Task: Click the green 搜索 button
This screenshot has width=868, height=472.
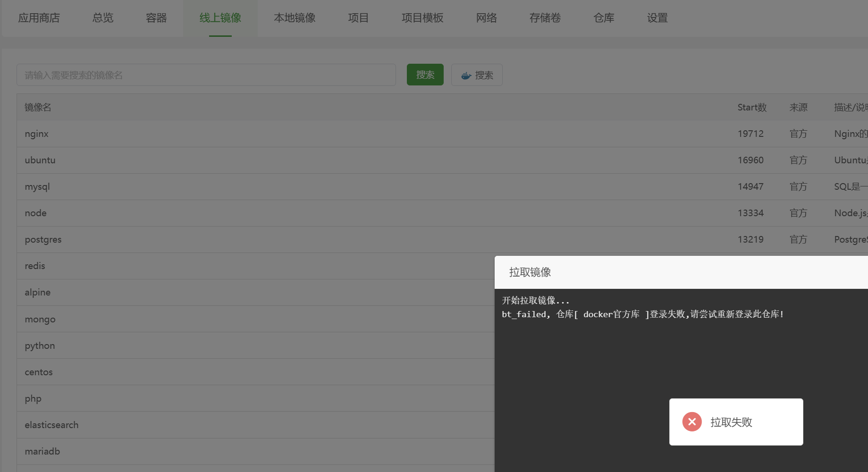Action: [425, 75]
